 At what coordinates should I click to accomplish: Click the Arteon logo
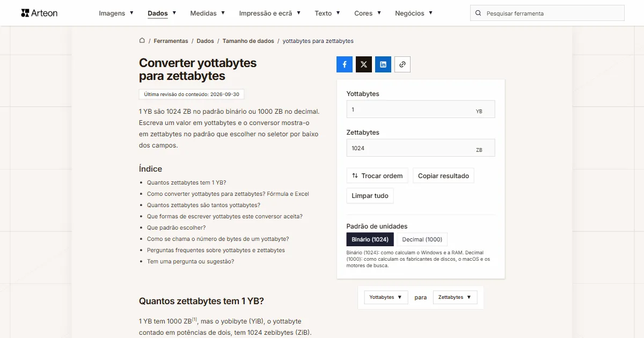click(x=39, y=13)
